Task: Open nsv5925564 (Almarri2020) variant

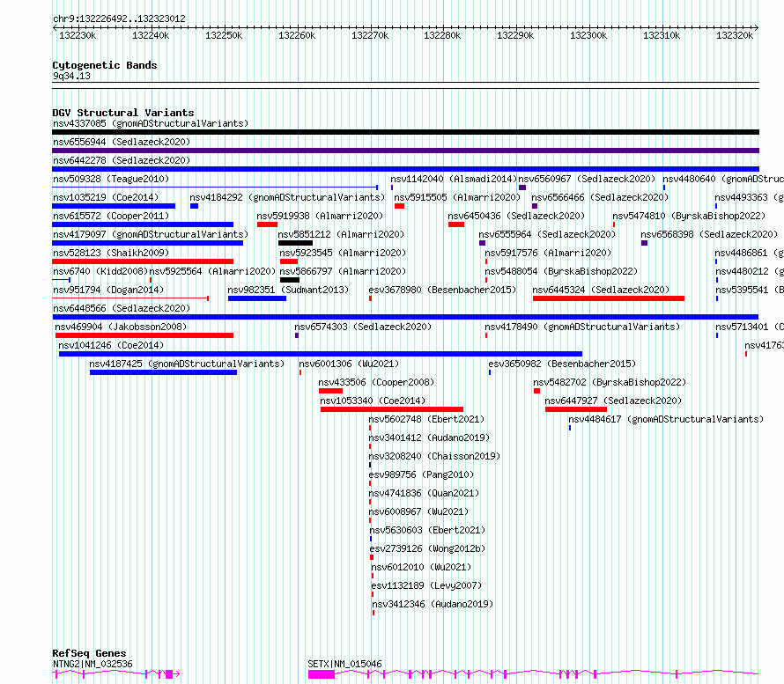Action: point(212,271)
